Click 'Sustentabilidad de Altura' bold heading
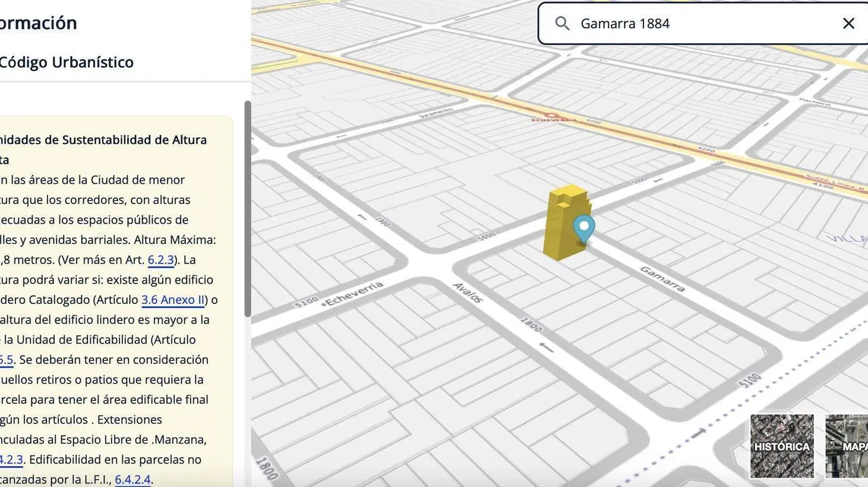This screenshot has height=487, width=868. tap(134, 140)
